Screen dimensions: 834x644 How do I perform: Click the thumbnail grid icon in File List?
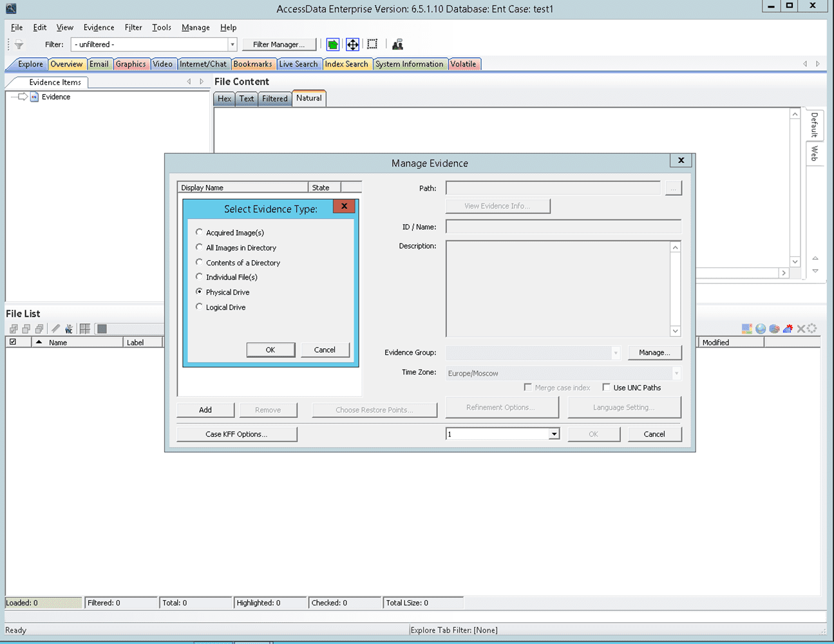pyautogui.click(x=84, y=329)
